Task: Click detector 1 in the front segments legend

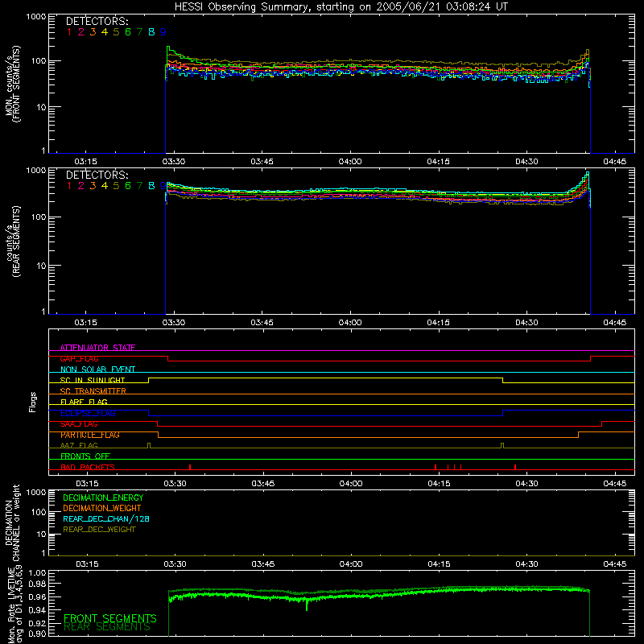Action: tap(69, 32)
